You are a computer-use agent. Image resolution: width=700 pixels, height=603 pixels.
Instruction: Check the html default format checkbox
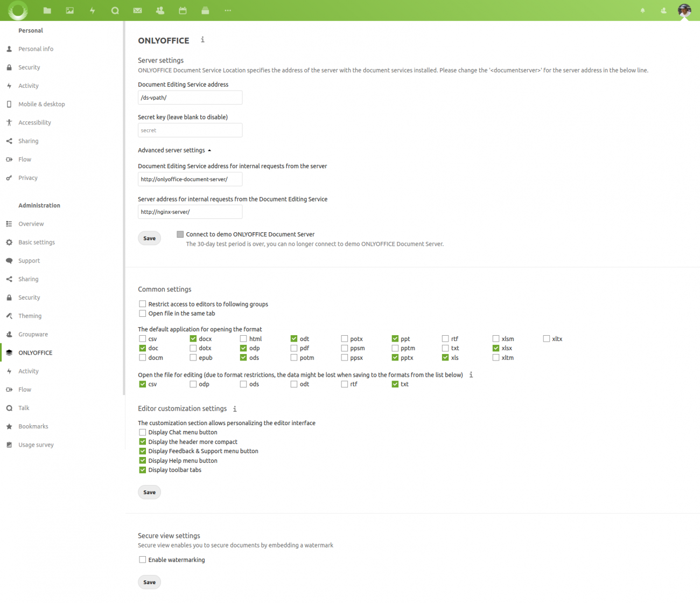tap(243, 339)
